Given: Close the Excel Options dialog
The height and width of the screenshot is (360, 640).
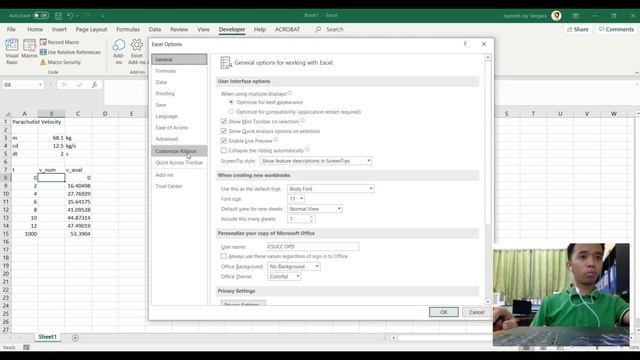Looking at the screenshot, I should pos(484,44).
